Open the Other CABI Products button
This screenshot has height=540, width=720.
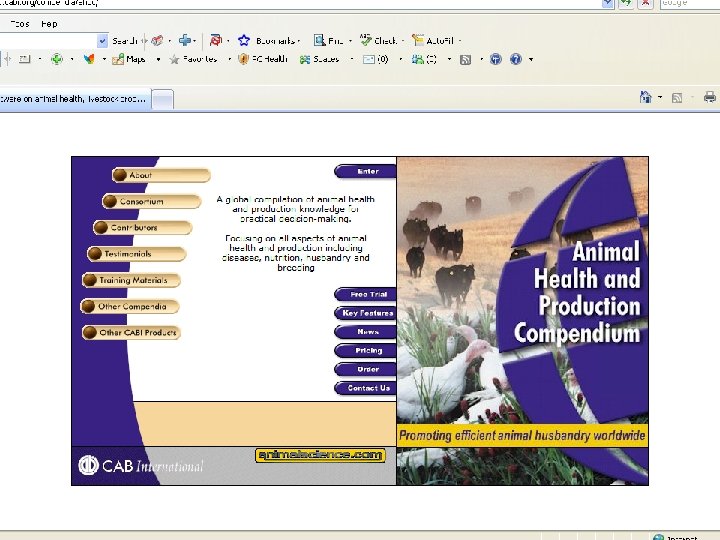pyautogui.click(x=131, y=332)
